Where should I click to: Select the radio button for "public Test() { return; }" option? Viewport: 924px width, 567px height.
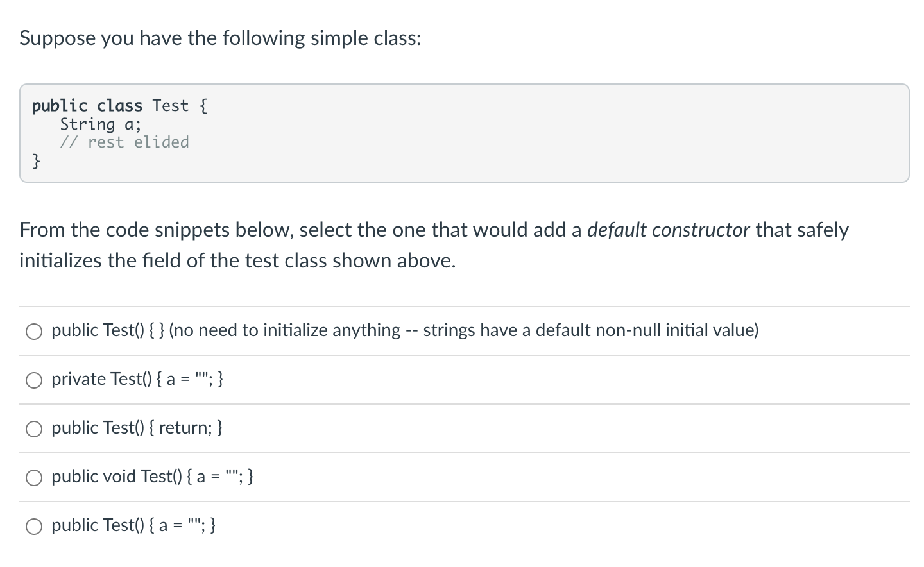(x=34, y=428)
